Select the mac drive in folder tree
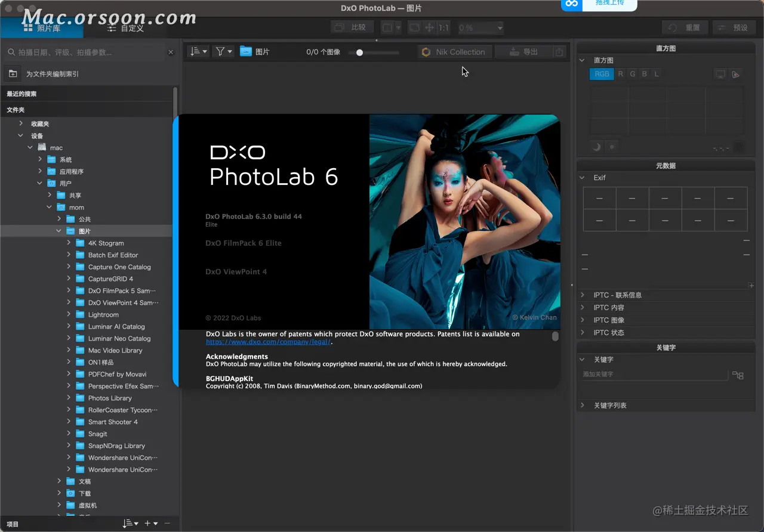The width and height of the screenshot is (764, 532). click(x=56, y=147)
